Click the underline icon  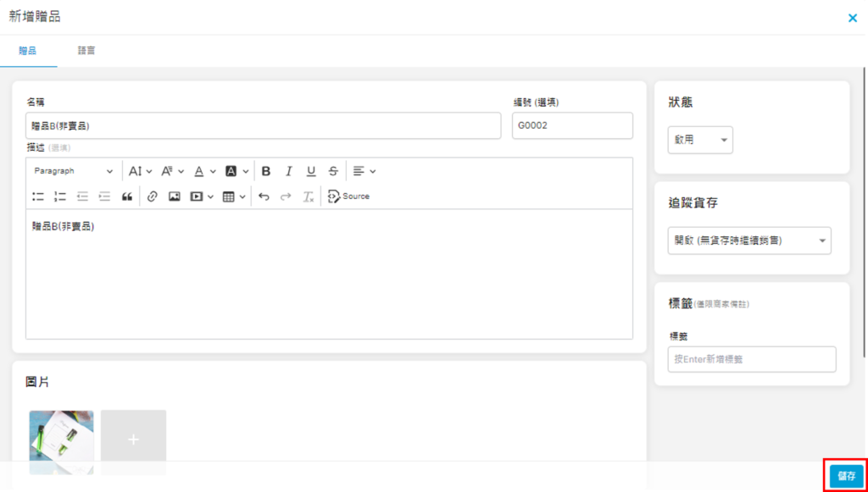pos(311,171)
